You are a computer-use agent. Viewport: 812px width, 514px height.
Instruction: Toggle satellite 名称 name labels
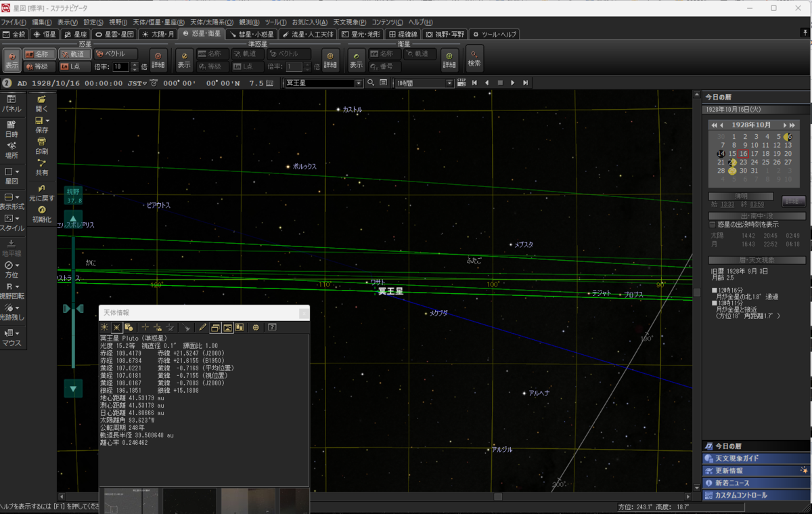[384, 54]
